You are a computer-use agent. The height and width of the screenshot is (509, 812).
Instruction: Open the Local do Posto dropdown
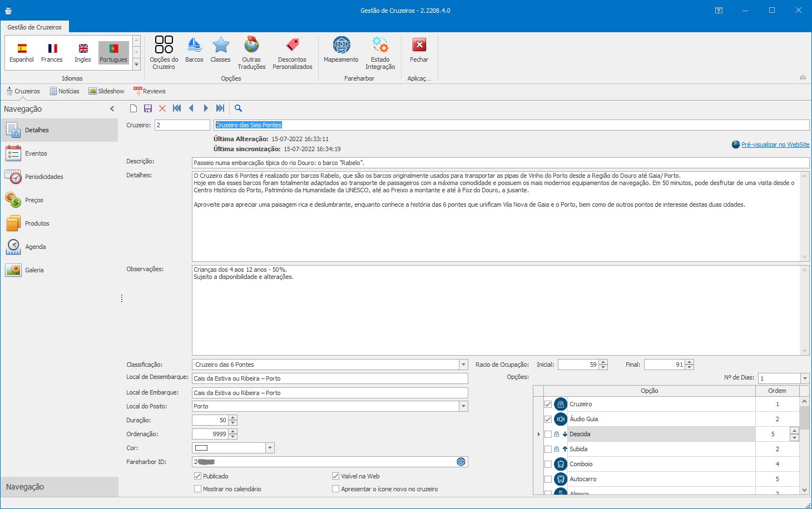[x=463, y=406]
